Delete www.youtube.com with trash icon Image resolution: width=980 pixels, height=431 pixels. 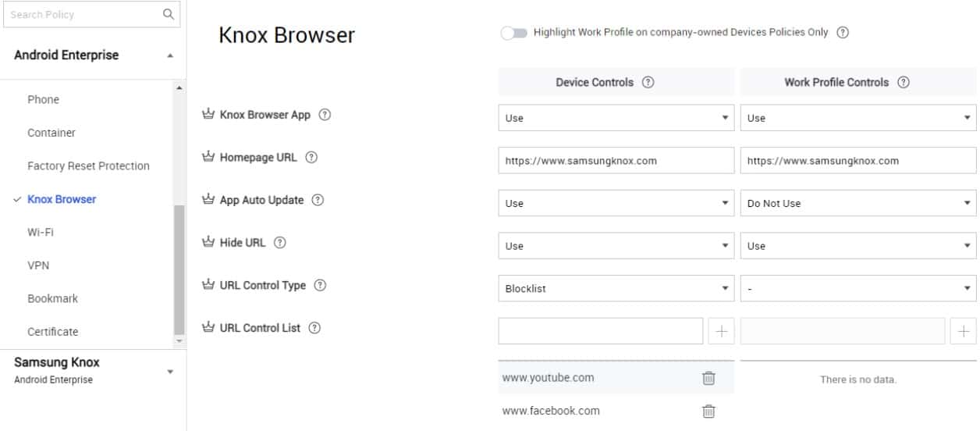click(708, 378)
